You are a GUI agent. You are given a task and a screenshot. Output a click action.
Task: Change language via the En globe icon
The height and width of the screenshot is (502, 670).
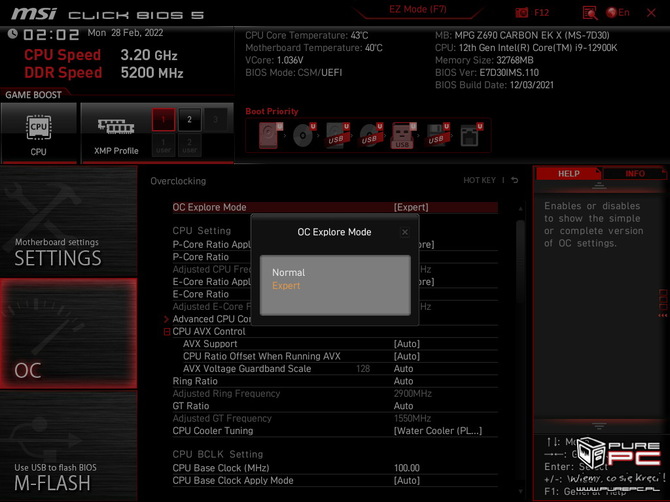[x=618, y=13]
